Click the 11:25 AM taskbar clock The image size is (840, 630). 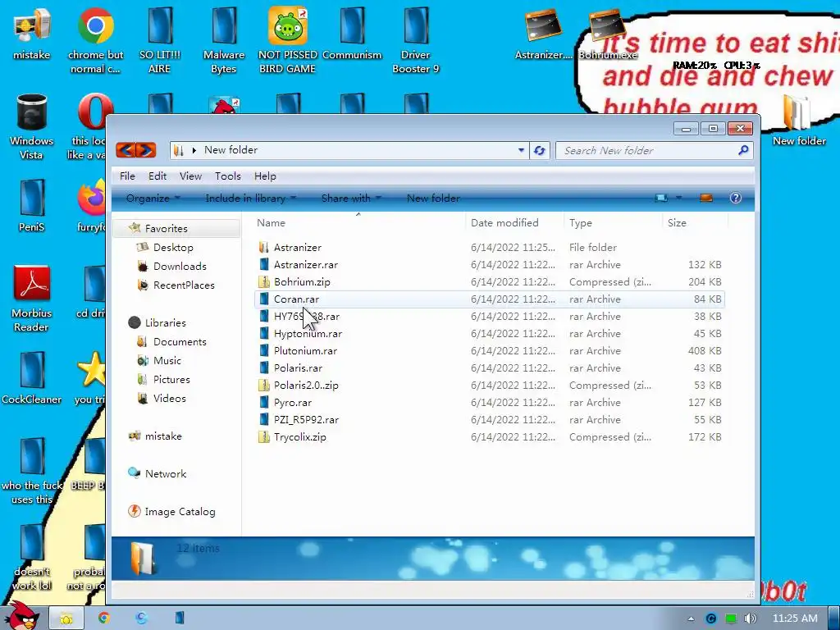795,619
